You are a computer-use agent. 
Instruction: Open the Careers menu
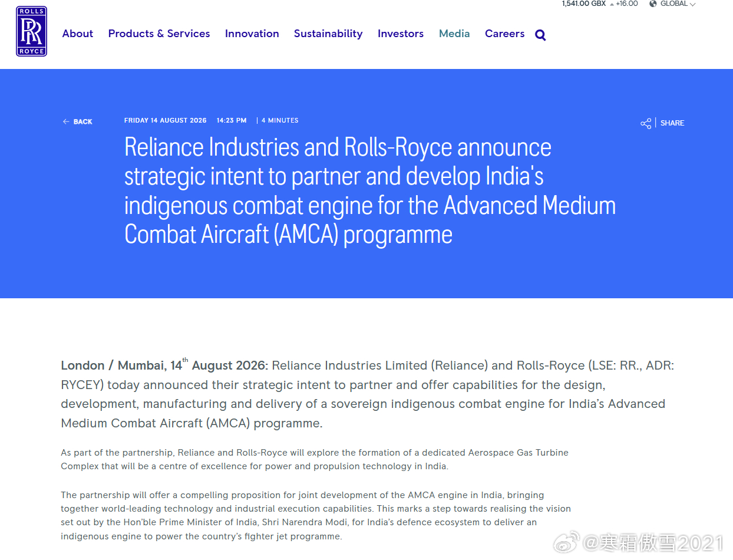[504, 34]
